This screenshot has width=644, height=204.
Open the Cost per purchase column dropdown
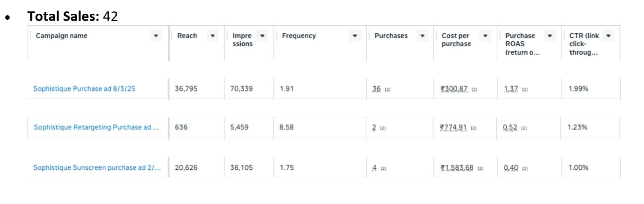click(485, 36)
